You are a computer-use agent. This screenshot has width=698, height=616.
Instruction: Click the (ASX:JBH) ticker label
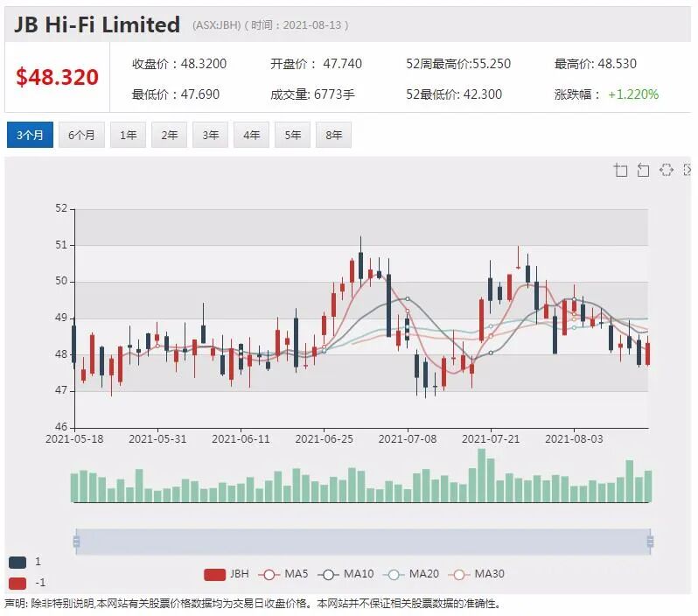coord(217,25)
